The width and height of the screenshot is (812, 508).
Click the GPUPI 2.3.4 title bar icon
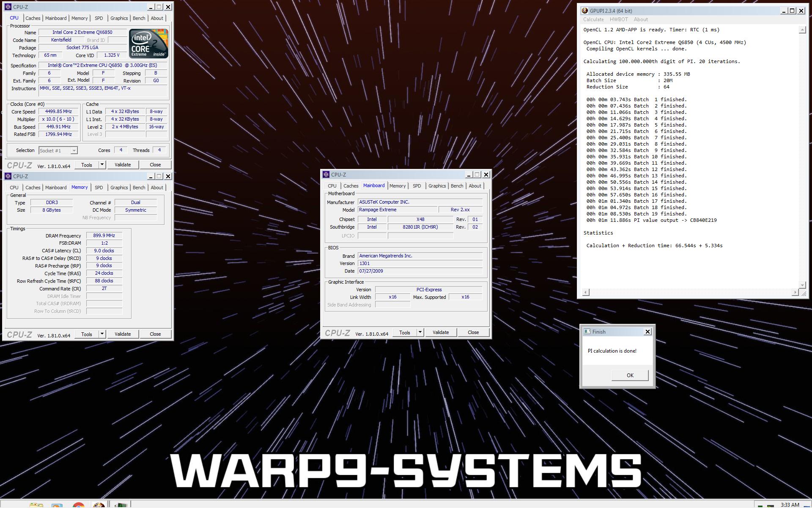click(585, 11)
